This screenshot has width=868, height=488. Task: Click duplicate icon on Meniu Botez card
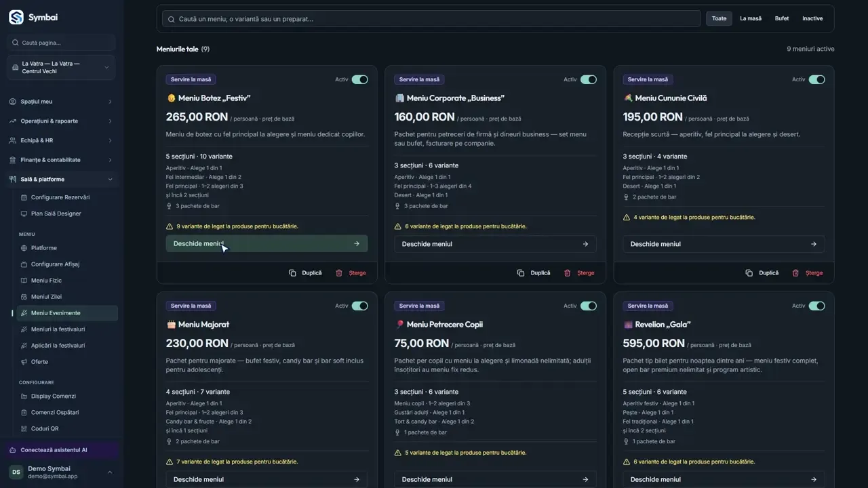pyautogui.click(x=292, y=273)
